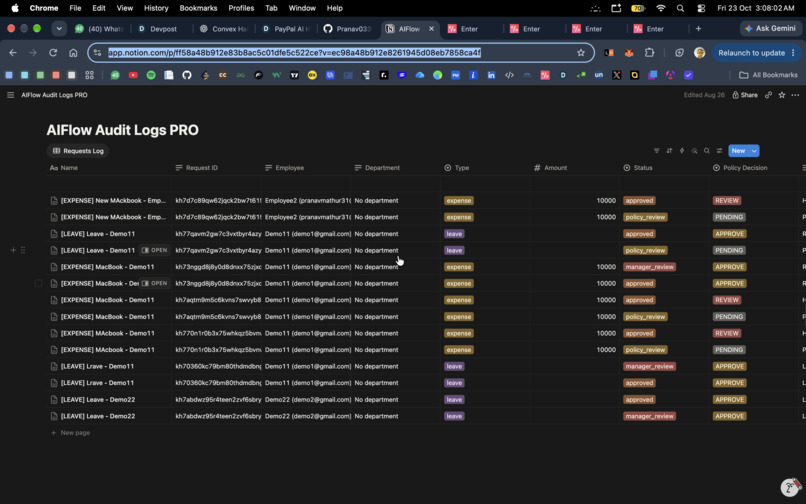Click the add-row plus icon beside Leave row
The height and width of the screenshot is (504, 806).
[13, 250]
